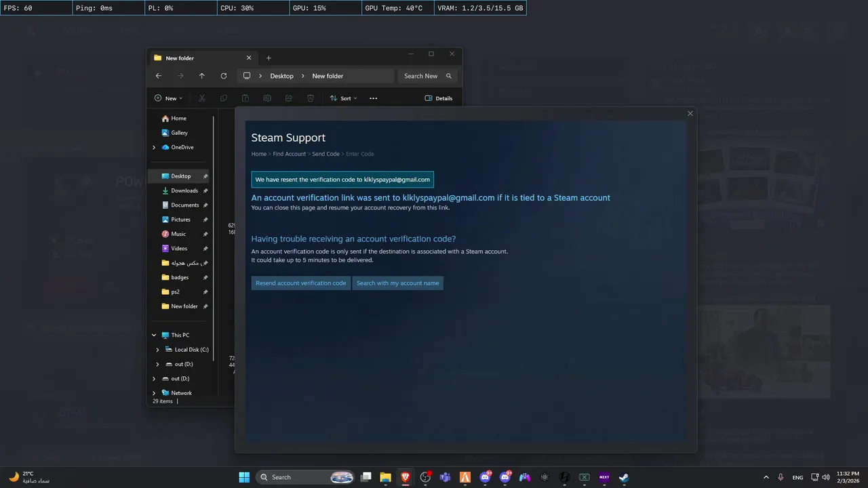Click the Copy icon in Explorer toolbar
The height and width of the screenshot is (488, 868).
[x=224, y=98]
